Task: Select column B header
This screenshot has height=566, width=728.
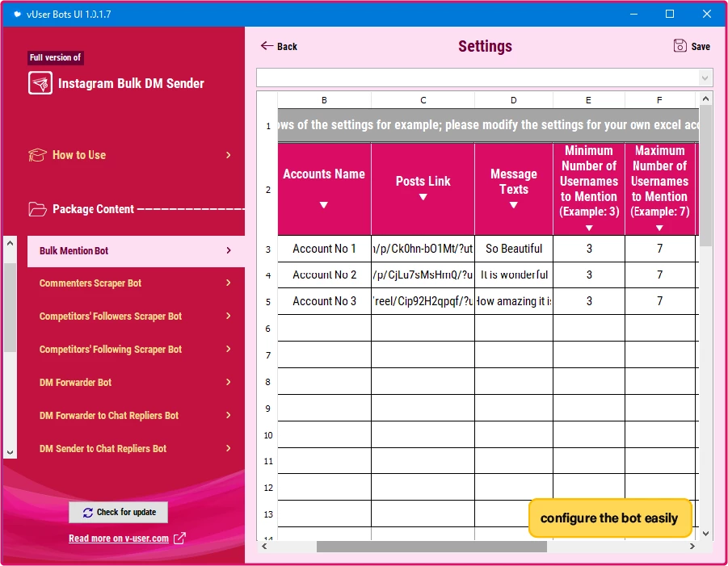Action: pos(324,100)
